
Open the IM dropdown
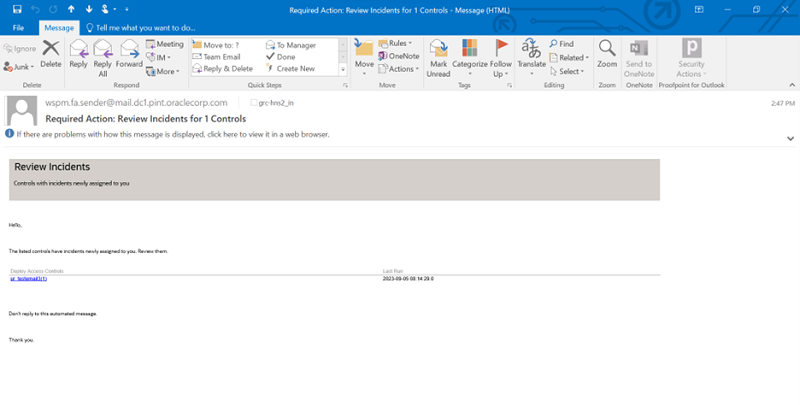pyautogui.click(x=159, y=58)
